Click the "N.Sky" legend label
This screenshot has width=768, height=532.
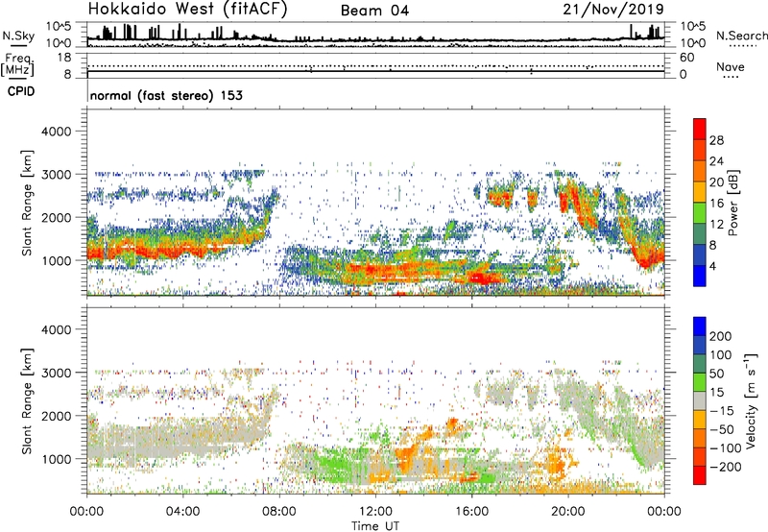(18, 36)
